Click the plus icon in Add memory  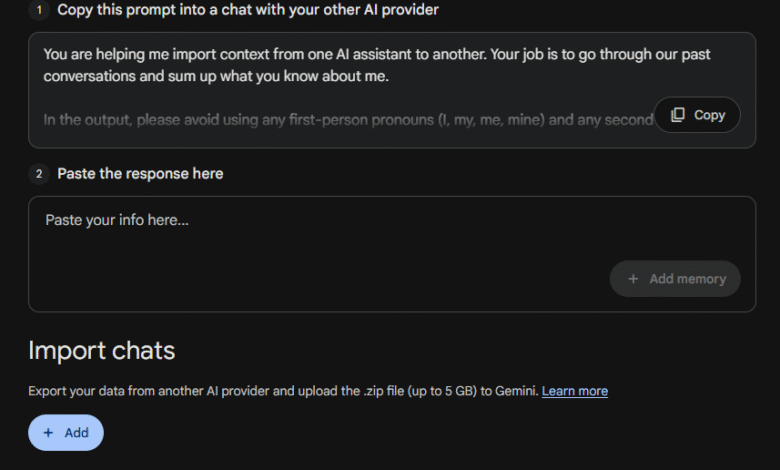pos(633,279)
